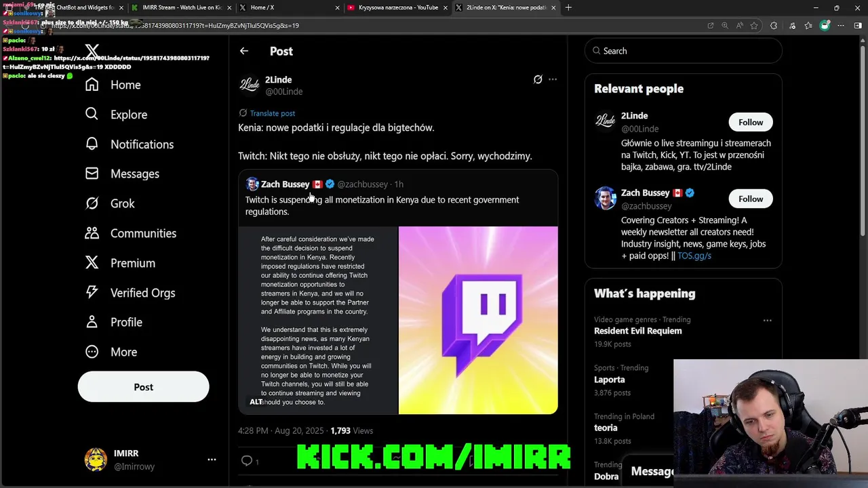Open the favorites list icon
This screenshot has height=488, width=868.
tap(808, 26)
